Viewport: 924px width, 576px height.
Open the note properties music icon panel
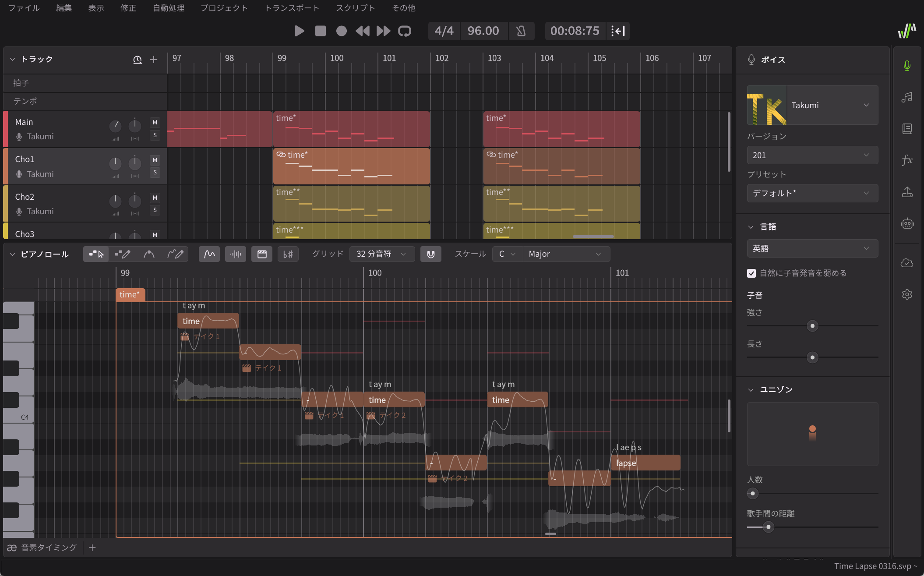pyautogui.click(x=907, y=97)
